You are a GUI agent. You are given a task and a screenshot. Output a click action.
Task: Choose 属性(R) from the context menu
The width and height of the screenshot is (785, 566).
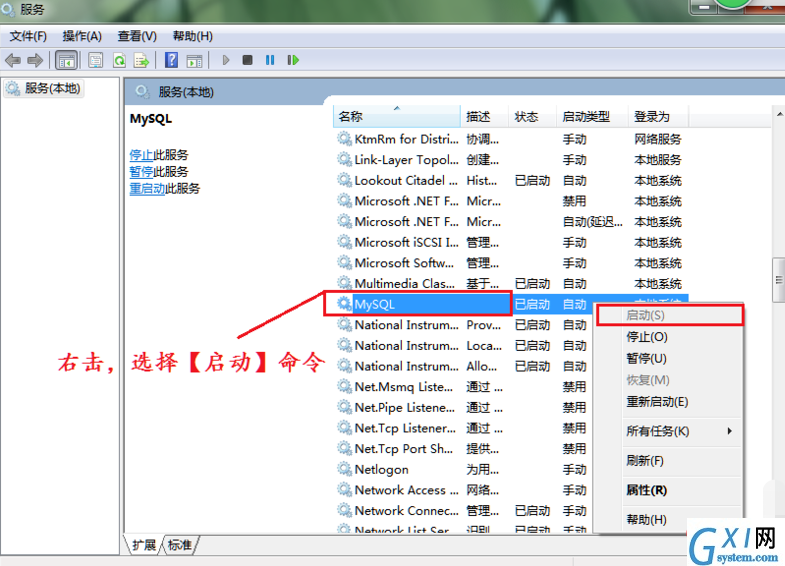point(646,490)
